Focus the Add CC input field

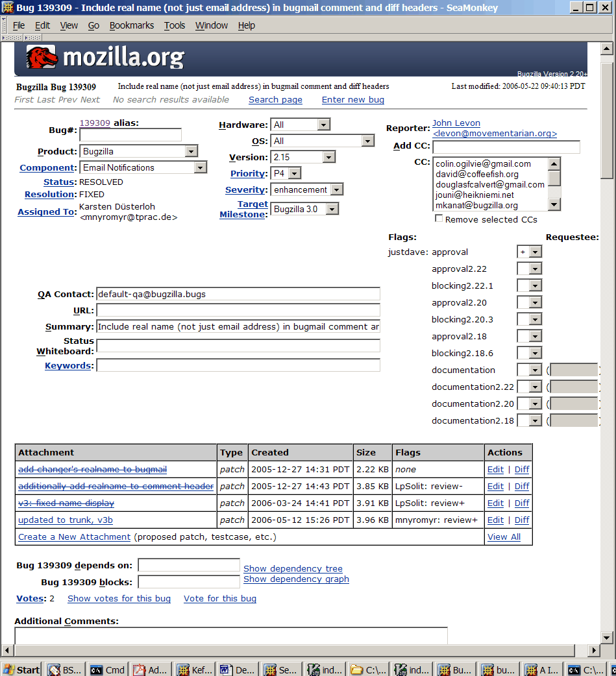[506, 147]
